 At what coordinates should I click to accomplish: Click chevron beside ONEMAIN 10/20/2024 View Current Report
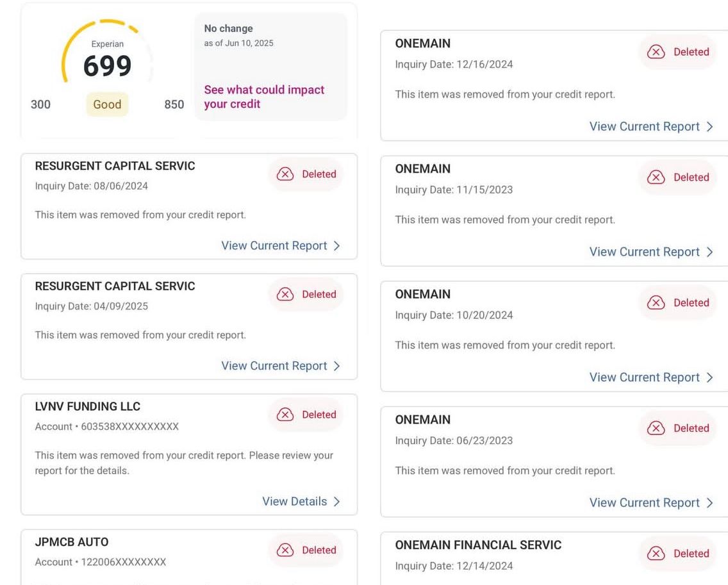click(710, 377)
